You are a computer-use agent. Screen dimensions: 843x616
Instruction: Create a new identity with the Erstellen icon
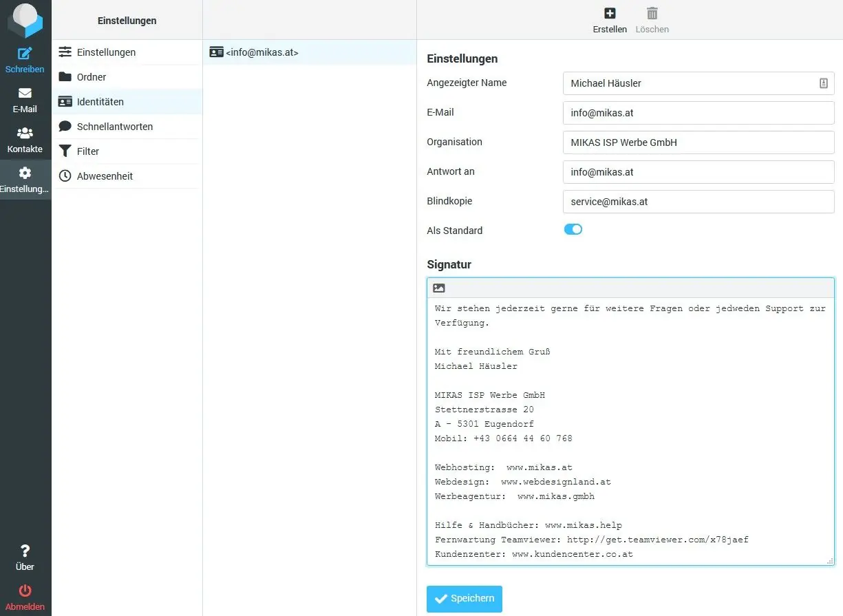[x=610, y=13]
